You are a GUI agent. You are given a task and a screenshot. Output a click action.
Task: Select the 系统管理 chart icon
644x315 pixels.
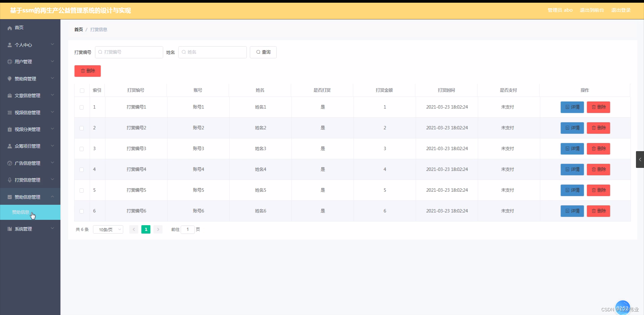[9, 229]
